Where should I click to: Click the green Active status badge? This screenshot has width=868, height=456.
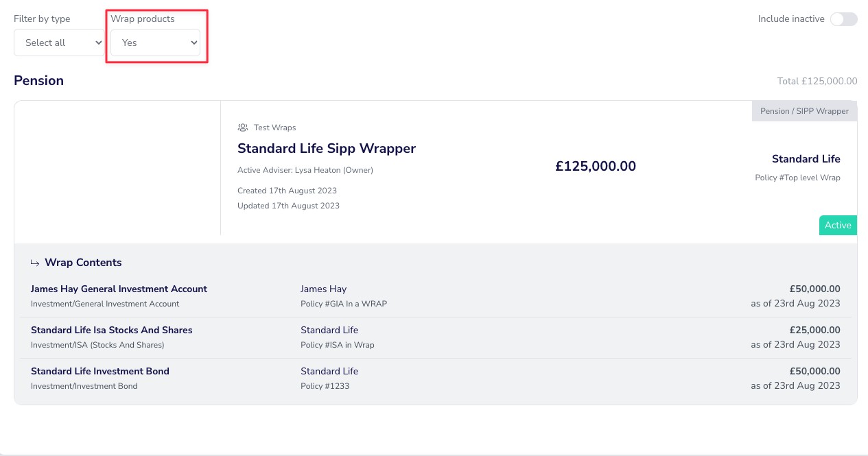(838, 225)
